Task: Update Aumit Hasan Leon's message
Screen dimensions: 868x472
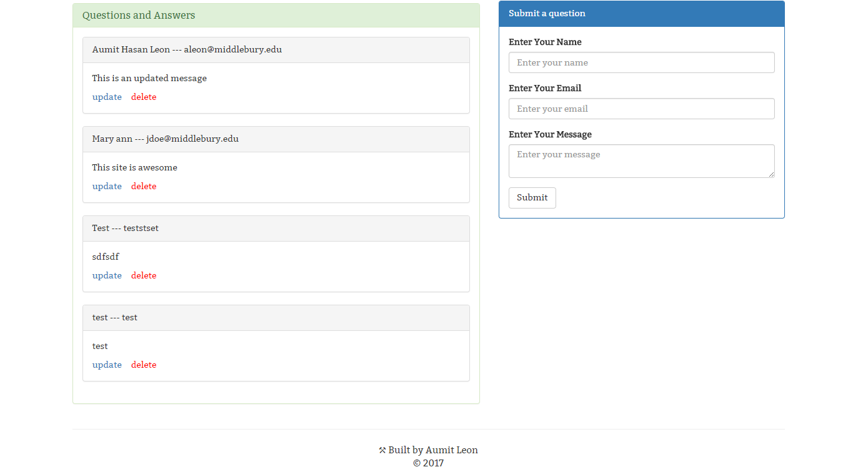Action: coord(107,97)
